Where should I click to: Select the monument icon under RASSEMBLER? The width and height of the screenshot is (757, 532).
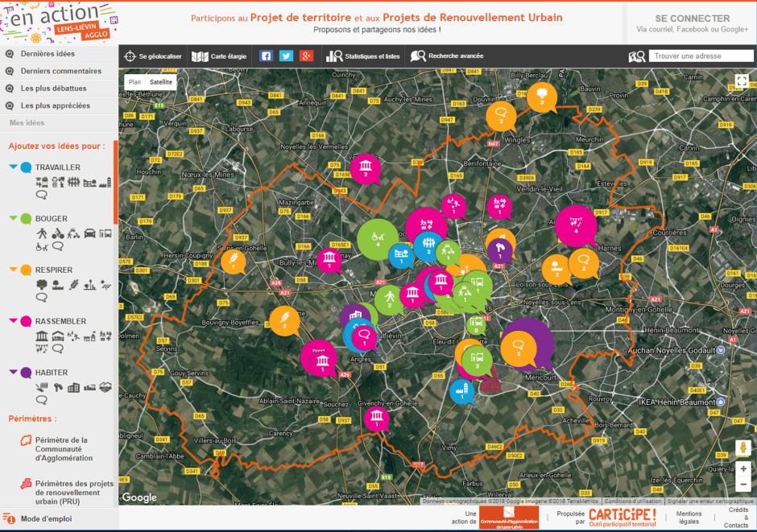(x=41, y=336)
